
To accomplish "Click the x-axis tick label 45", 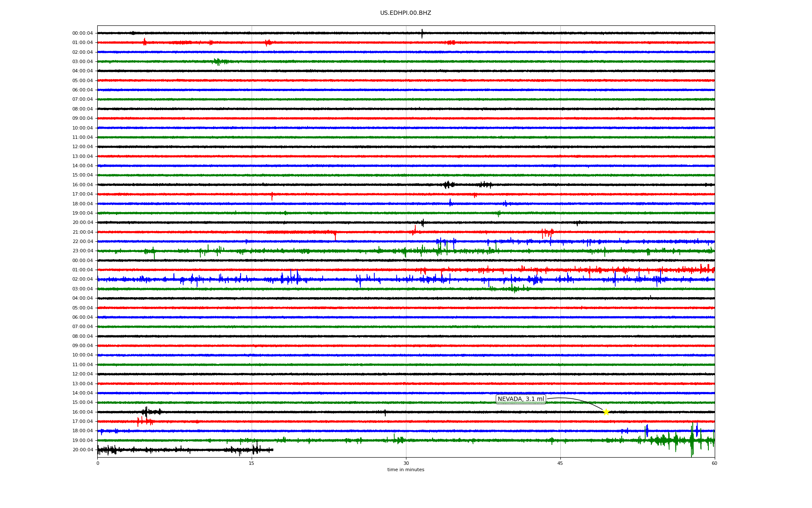I will (x=560, y=463).
